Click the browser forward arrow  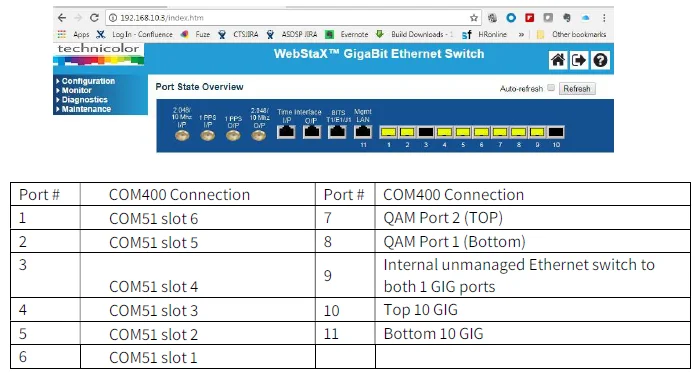point(78,18)
